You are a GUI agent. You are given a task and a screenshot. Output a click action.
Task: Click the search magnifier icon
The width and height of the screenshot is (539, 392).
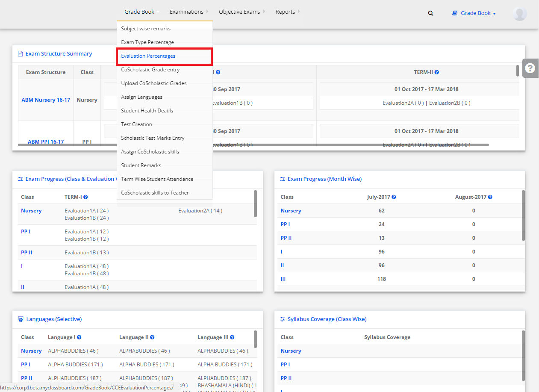click(430, 13)
